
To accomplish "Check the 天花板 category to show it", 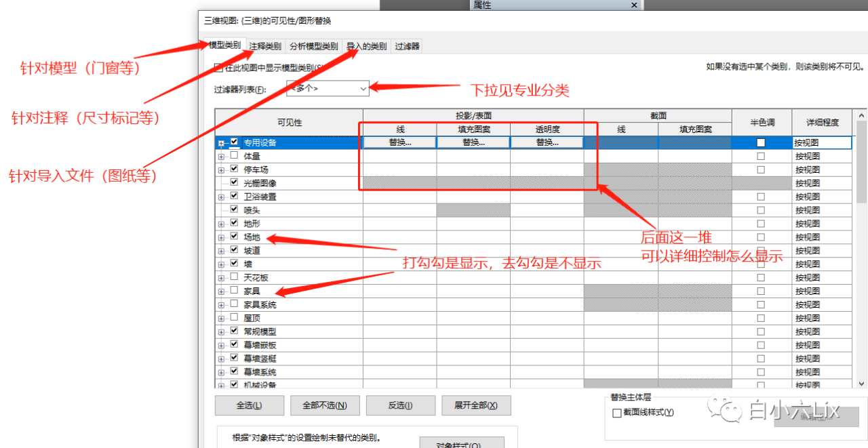I will click(x=233, y=277).
